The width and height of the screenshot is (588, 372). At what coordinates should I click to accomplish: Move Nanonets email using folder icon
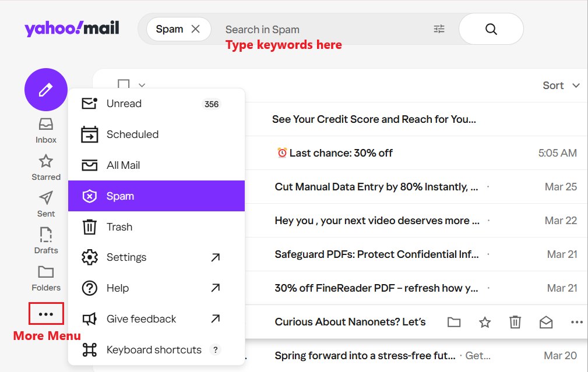pos(454,322)
